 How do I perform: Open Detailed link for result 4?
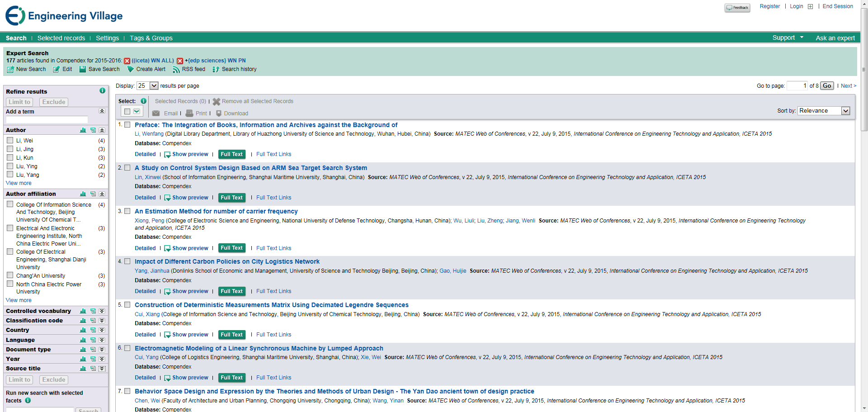coord(145,292)
